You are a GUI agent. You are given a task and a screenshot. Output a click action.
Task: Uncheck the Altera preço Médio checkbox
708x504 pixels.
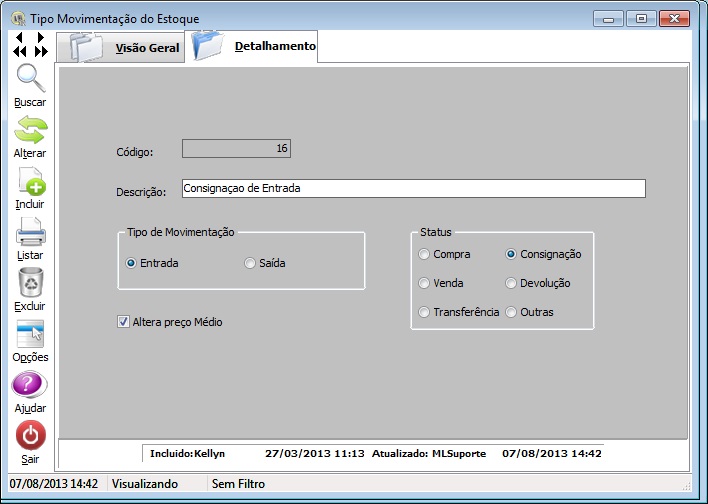[x=124, y=322]
